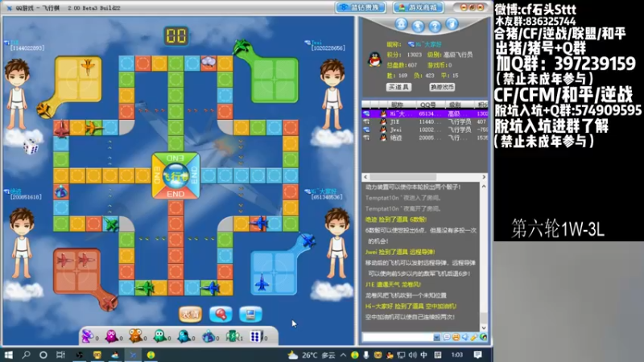Select the Jwei player row
The width and height of the screenshot is (644, 362).
point(424,130)
